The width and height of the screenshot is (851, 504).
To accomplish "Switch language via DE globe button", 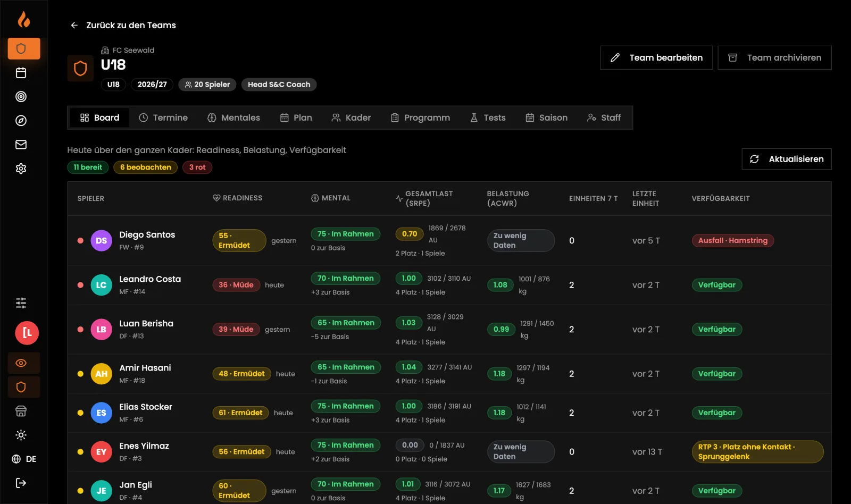I will coord(24,459).
